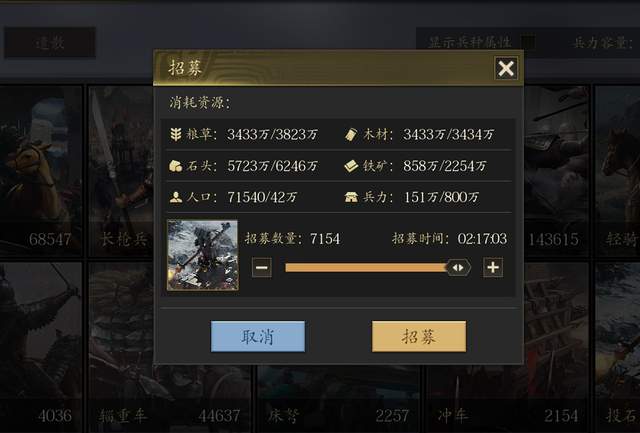This screenshot has width=640, height=433.
Task: Click the 人口 population icon
Action: [176, 197]
